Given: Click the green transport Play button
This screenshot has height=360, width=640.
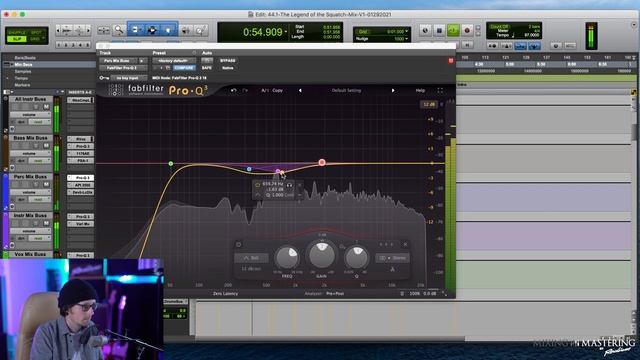Looking at the screenshot, I should pyautogui.click(x=453, y=30).
